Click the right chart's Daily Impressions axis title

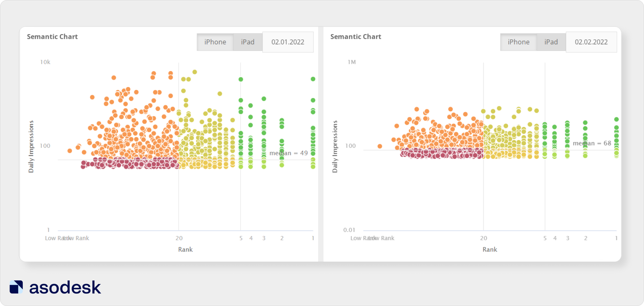335,146
